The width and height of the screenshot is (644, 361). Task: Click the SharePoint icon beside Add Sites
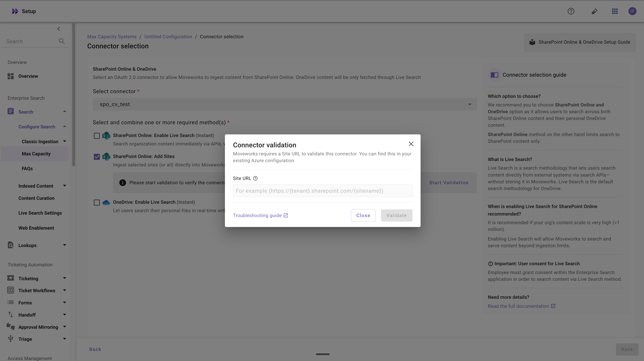click(x=106, y=157)
